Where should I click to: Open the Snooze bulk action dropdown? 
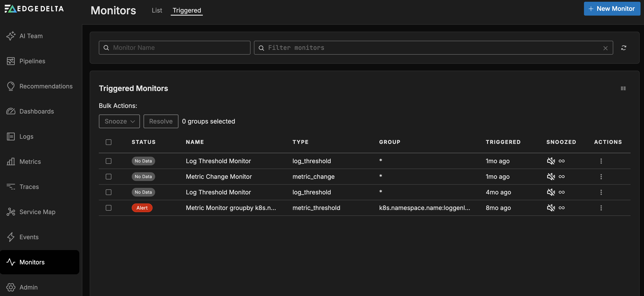(119, 121)
